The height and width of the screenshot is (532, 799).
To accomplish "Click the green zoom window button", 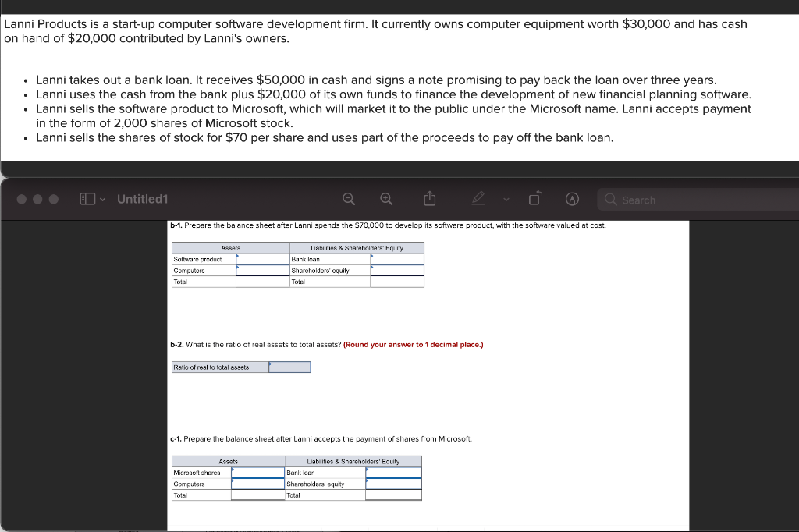I will (x=54, y=199).
